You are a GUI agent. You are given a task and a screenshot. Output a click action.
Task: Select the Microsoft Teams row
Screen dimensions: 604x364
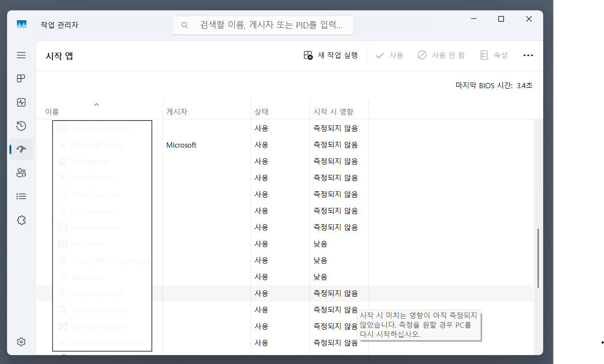285,145
